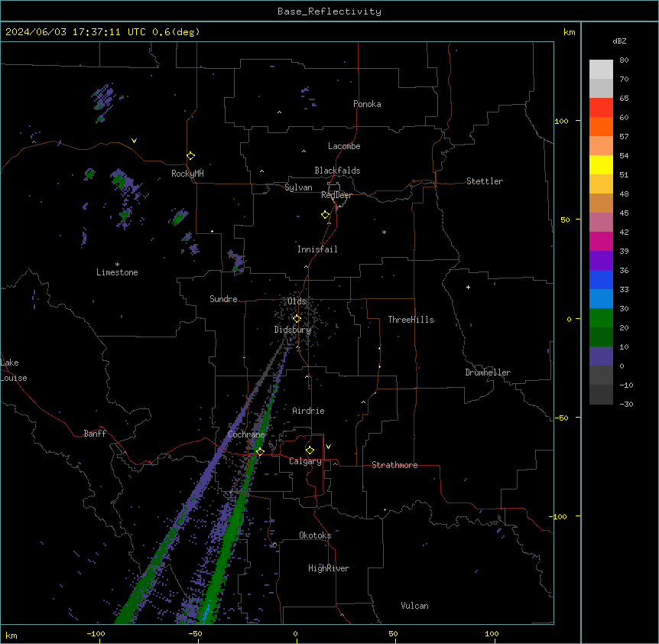Pick the dark green swatch between 20 and 10
This screenshot has width=659, height=644.
[601, 337]
